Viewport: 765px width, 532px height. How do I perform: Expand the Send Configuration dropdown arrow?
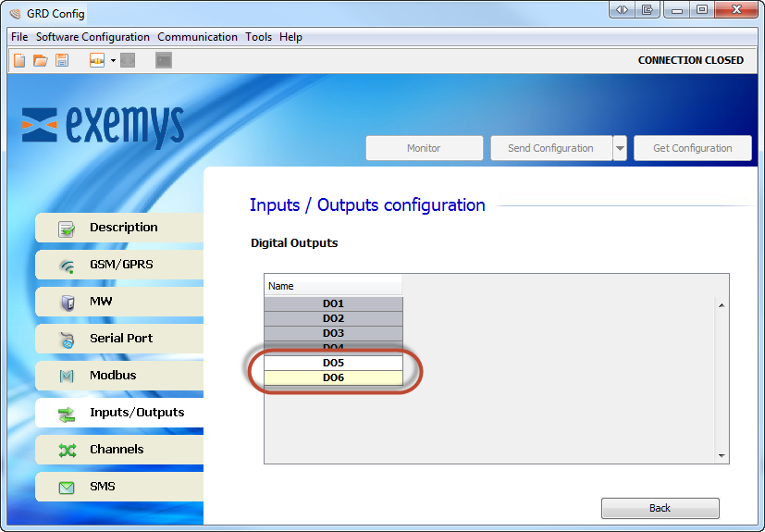point(620,148)
